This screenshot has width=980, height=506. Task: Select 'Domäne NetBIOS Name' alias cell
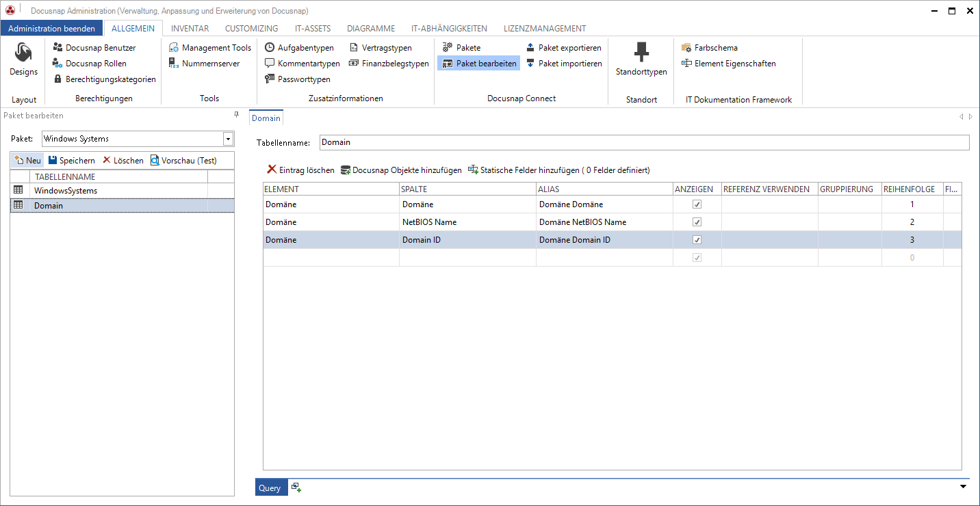[604, 222]
